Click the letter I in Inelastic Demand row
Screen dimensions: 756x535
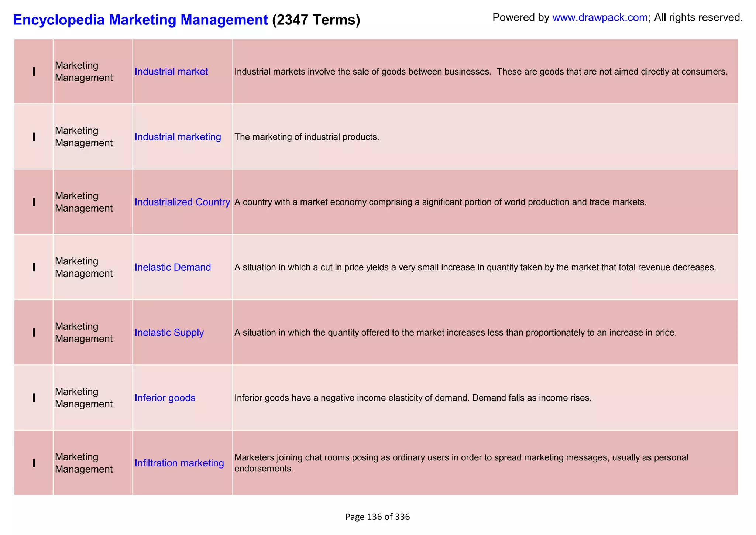(x=34, y=267)
